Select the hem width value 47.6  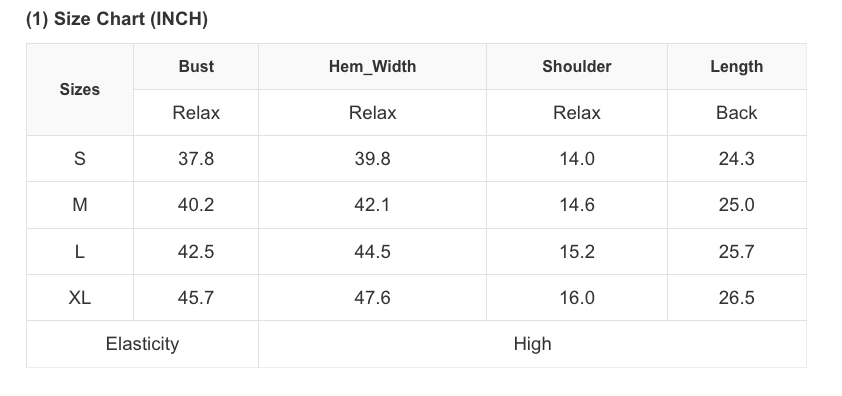(372, 298)
